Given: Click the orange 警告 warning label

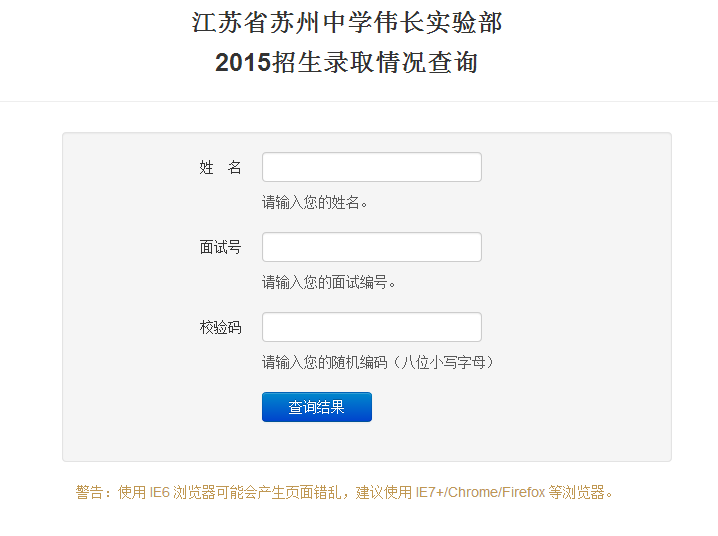Looking at the screenshot, I should 90,492.
